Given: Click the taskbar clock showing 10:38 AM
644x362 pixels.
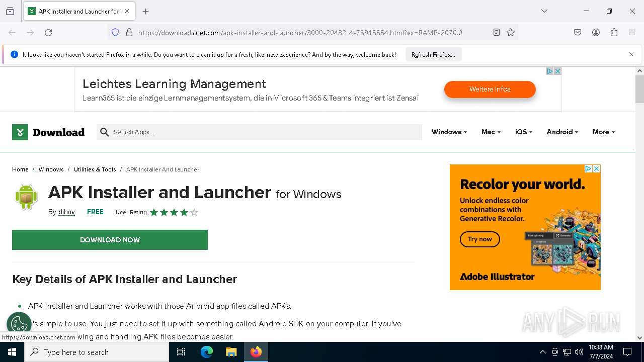Looking at the screenshot, I should [x=601, y=352].
